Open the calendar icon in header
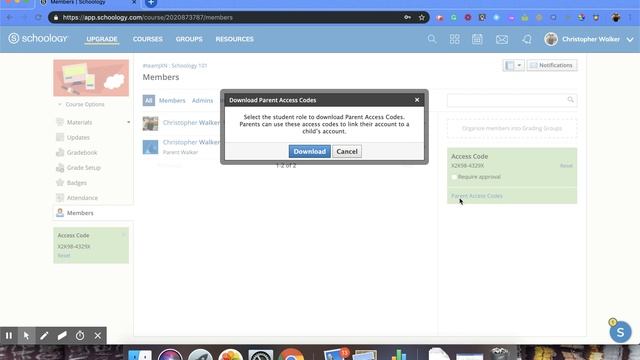Viewport: 640px width, 360px height. 477,39
